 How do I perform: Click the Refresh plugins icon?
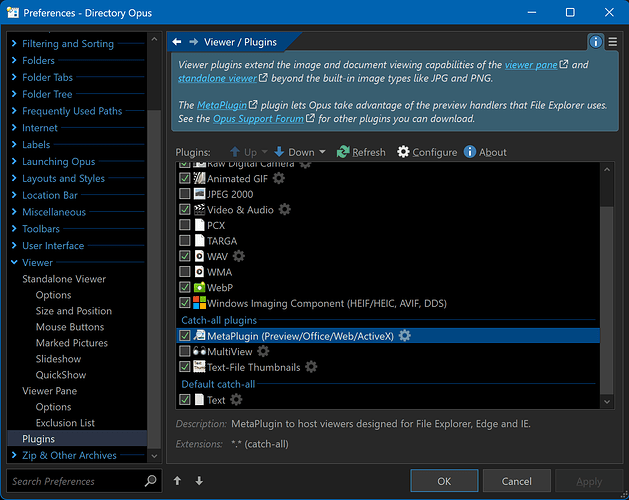[343, 152]
